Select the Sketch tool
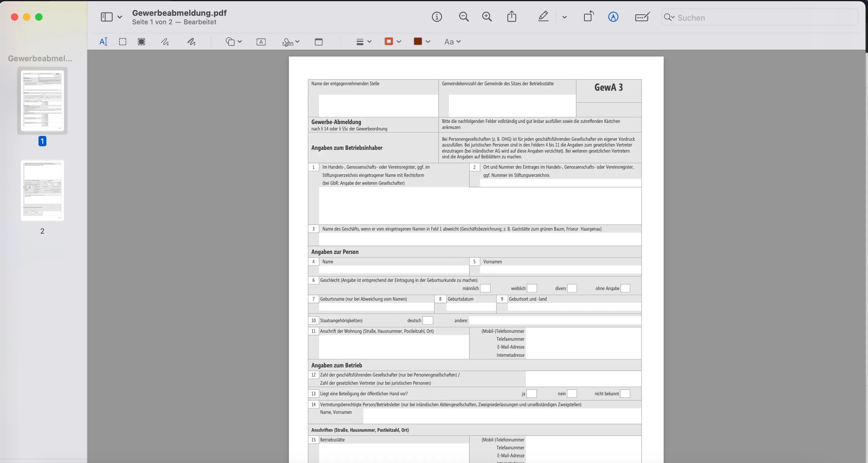 pyautogui.click(x=165, y=42)
